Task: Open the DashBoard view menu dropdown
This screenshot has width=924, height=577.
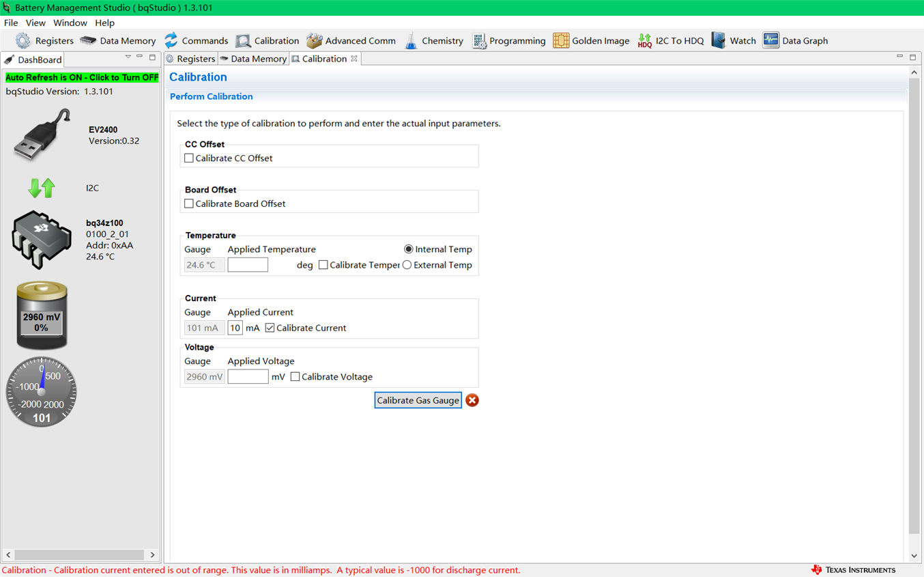Action: [x=128, y=57]
